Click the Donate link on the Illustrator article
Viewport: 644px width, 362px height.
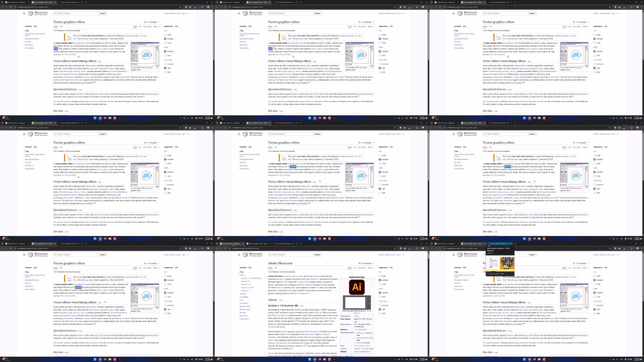(381, 255)
